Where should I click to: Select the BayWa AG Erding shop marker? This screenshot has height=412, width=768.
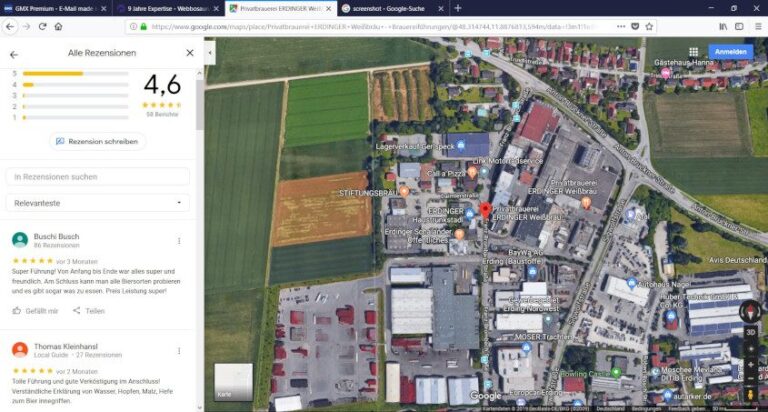pyautogui.click(x=533, y=271)
